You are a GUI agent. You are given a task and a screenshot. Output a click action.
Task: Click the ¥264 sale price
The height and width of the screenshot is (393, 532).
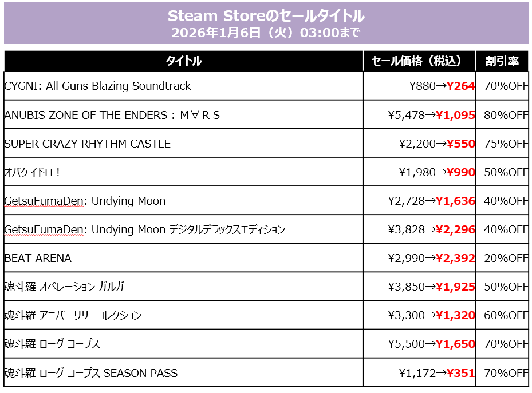pos(460,86)
